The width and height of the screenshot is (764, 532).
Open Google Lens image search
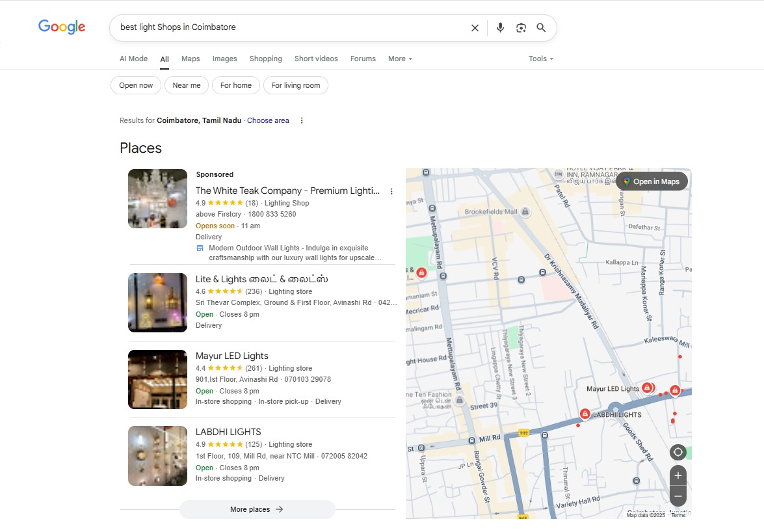521,28
